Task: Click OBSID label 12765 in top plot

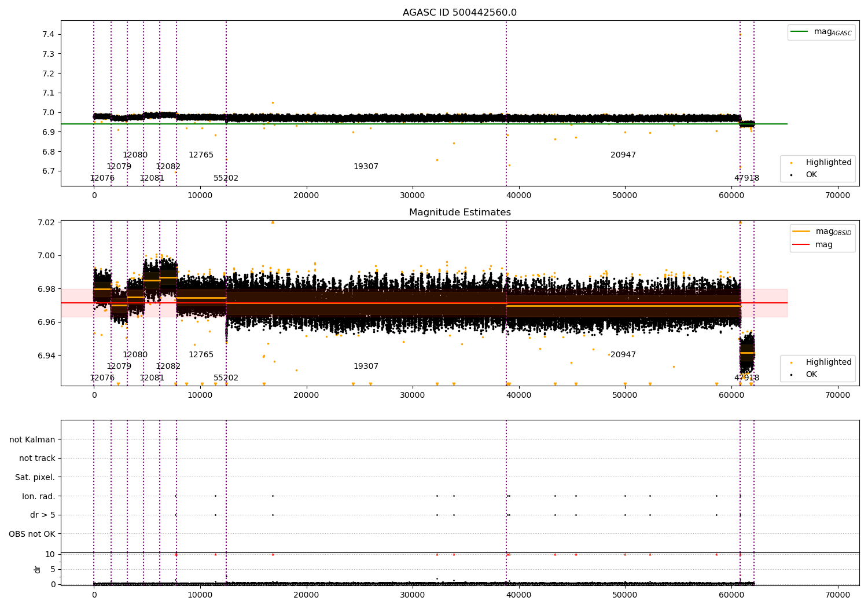Action: (x=201, y=155)
